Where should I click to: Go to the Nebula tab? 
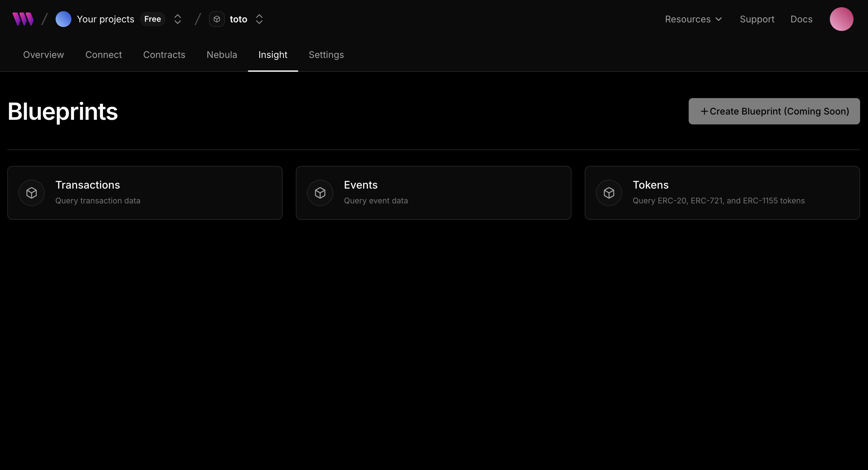[x=222, y=55]
